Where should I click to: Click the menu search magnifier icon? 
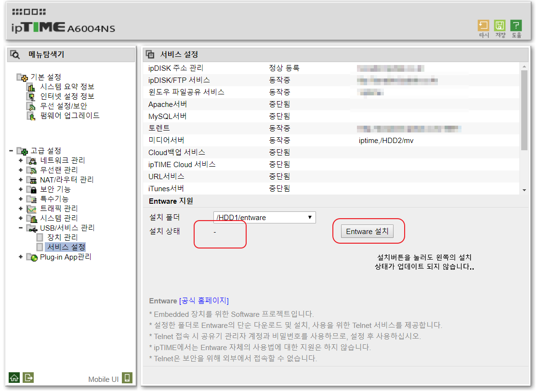click(x=15, y=54)
